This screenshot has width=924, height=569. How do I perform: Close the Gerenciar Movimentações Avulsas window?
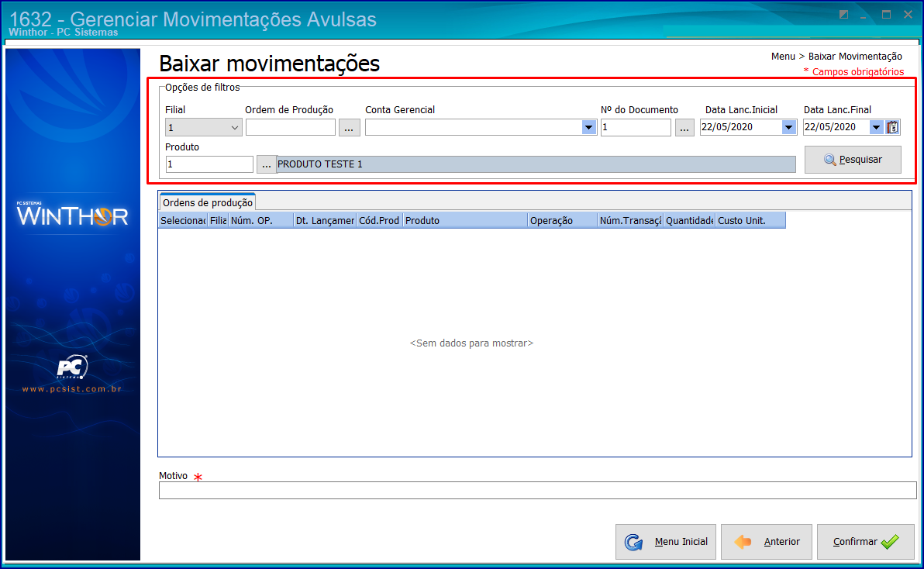coord(908,15)
